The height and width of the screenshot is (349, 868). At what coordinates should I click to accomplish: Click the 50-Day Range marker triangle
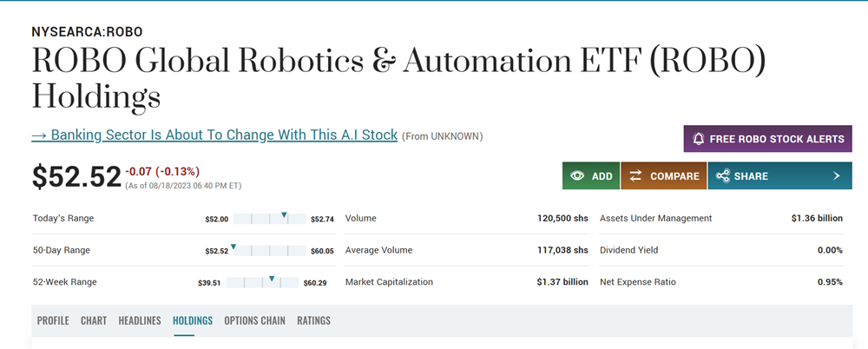tap(233, 247)
